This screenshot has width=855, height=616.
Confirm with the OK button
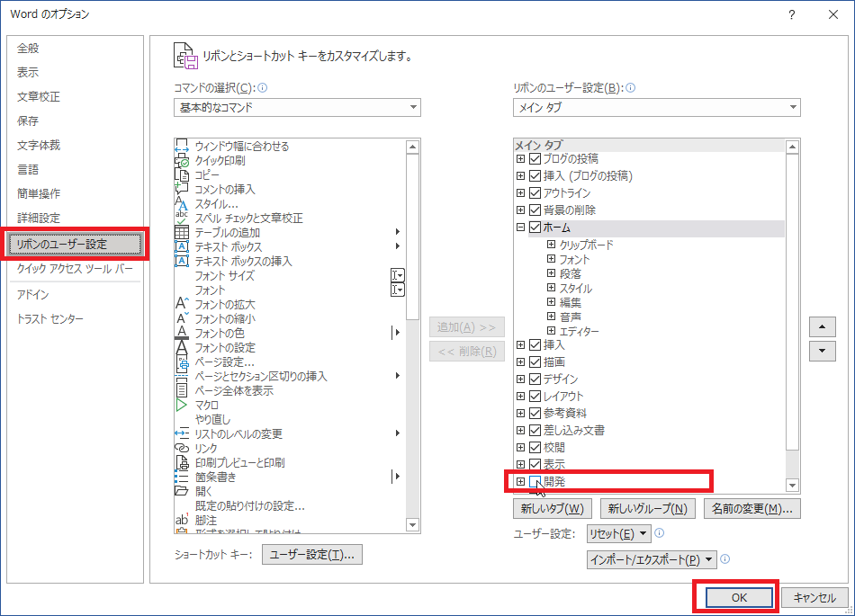pyautogui.click(x=740, y=597)
